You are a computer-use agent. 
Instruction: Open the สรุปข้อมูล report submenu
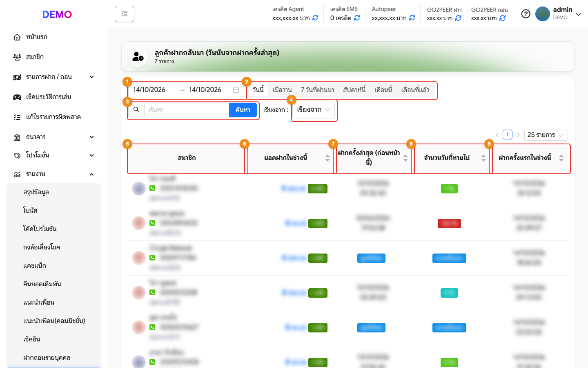coord(54,192)
